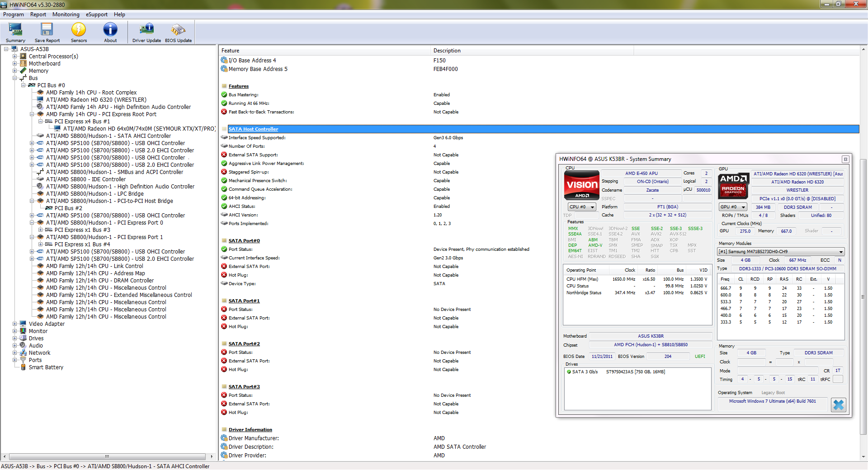Screen dimensions: 868x470
Task: Select PCI Express x4 Bus #1
Action: [82, 122]
